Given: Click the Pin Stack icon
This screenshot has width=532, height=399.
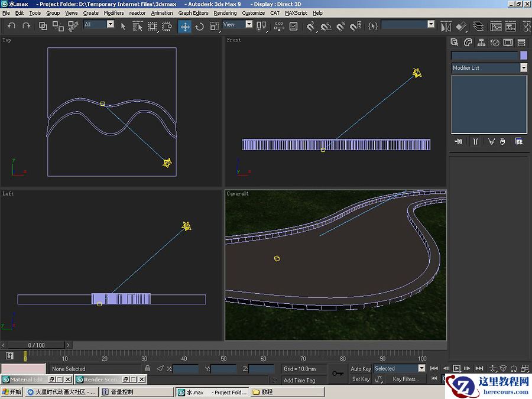Looking at the screenshot, I should click(458, 141).
